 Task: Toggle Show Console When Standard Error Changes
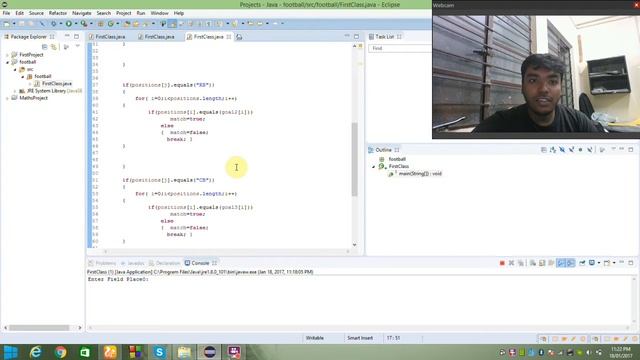click(x=571, y=263)
